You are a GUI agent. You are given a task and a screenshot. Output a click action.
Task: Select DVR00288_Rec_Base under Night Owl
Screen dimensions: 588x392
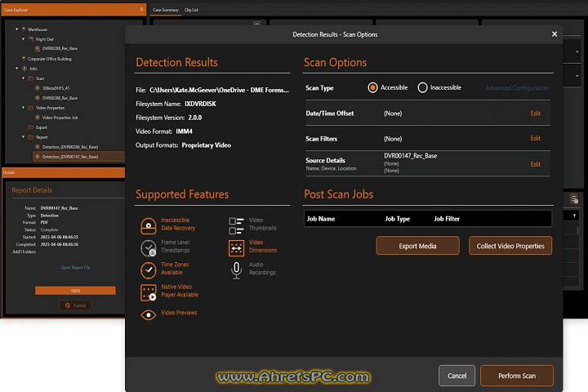60,49
